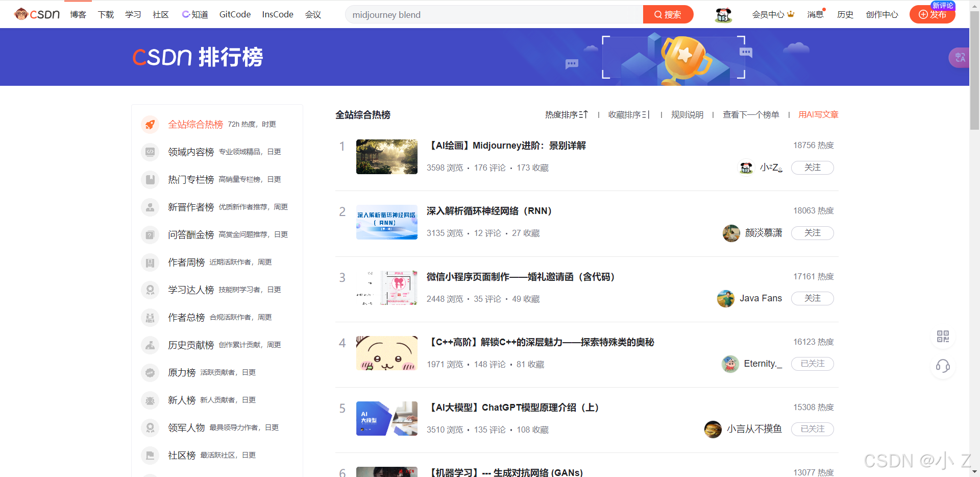Open article 【C++高阶】解锁C++的深层魅力
This screenshot has height=477, width=980.
[541, 342]
